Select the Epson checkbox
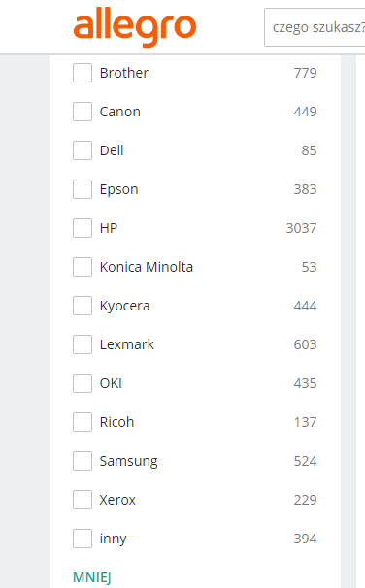Image resolution: width=365 pixels, height=588 pixels. point(83,189)
